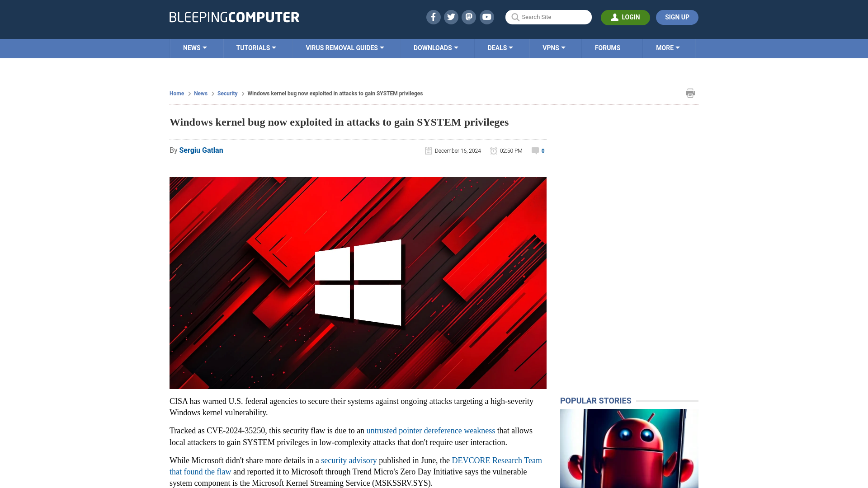The width and height of the screenshot is (868, 488).
Task: Click the popular story Android thumbnail
Action: pos(628,448)
